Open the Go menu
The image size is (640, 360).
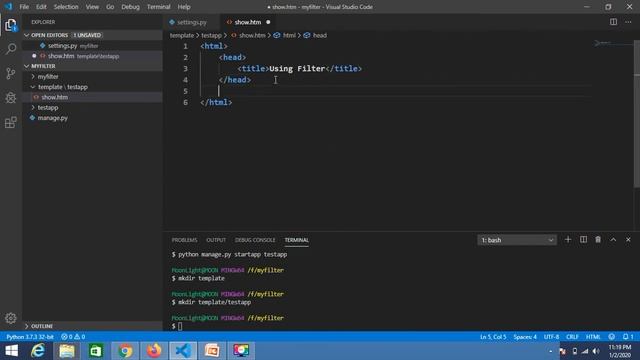(x=110, y=7)
